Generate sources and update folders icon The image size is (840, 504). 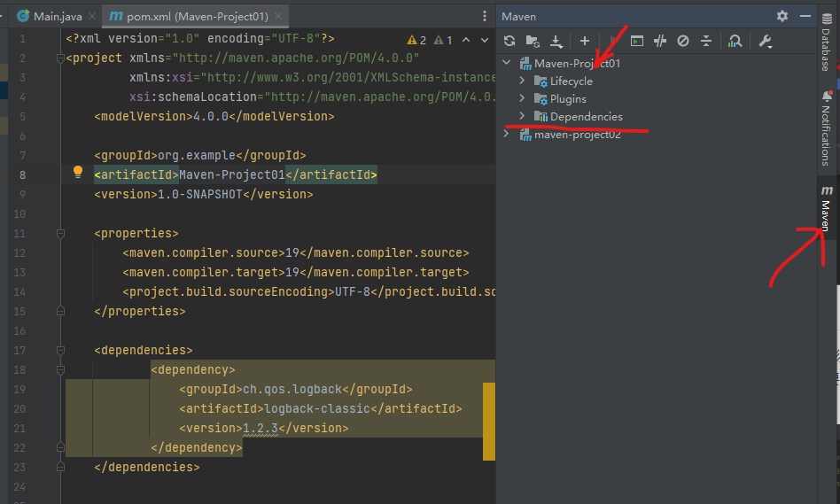pyautogui.click(x=533, y=41)
